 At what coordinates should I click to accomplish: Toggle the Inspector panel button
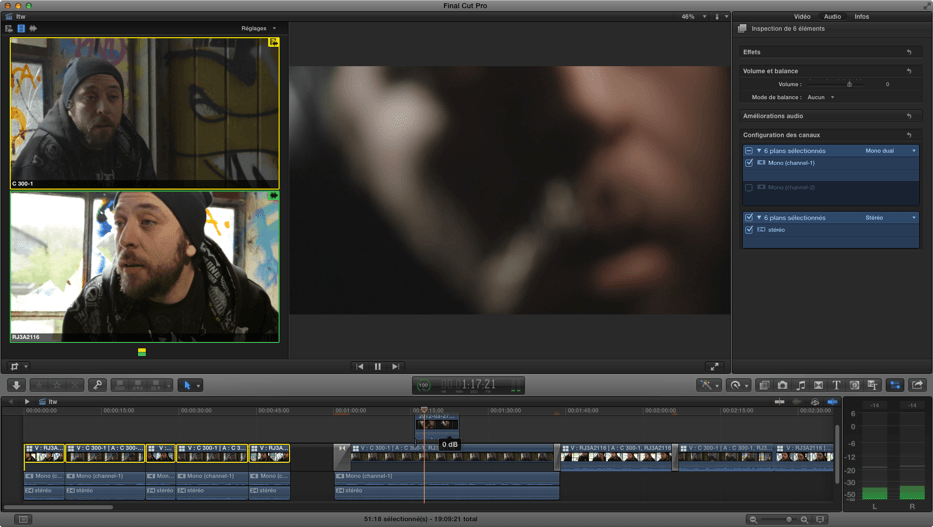[x=895, y=385]
